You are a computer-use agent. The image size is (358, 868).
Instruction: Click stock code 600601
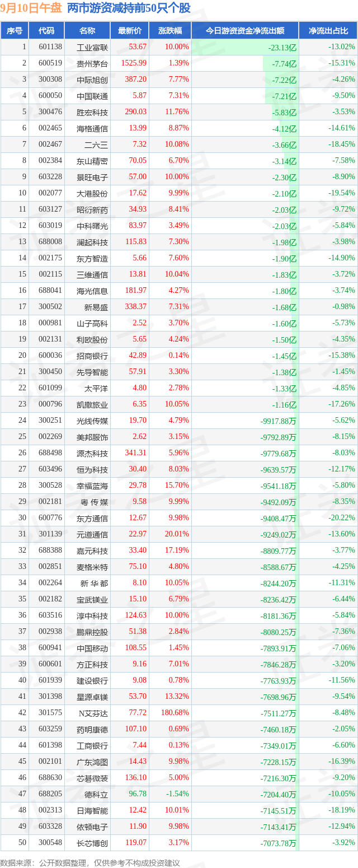click(50, 664)
